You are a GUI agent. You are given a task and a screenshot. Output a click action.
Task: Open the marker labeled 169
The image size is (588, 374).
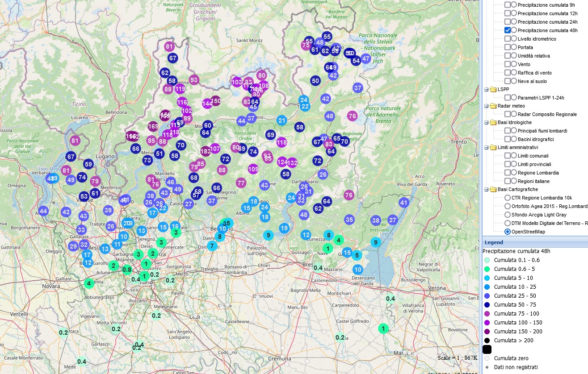153,126
